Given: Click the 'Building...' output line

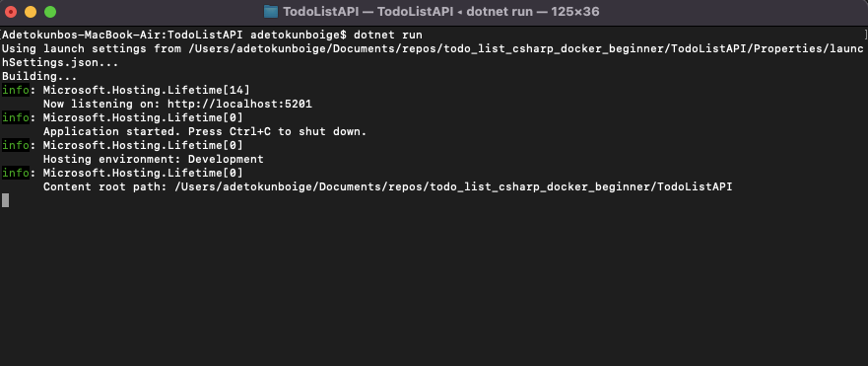Looking at the screenshot, I should [x=39, y=77].
